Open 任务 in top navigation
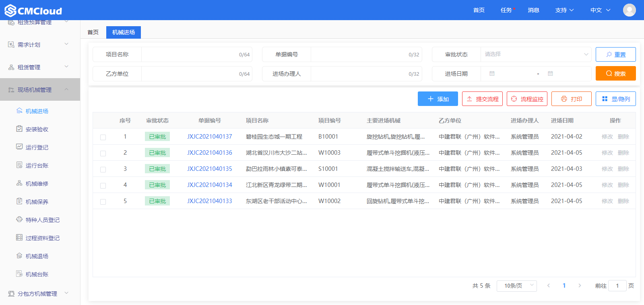Screen dimensions: 644x305 [x=506, y=10]
